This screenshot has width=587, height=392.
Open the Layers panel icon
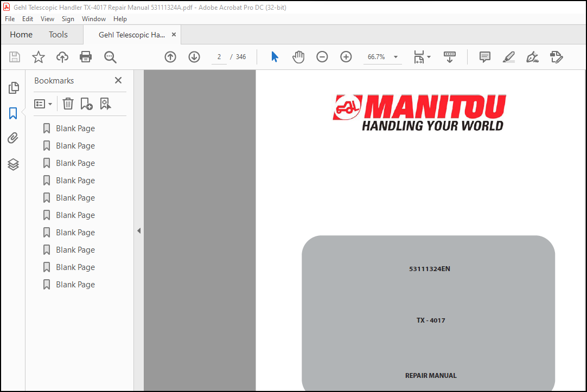pyautogui.click(x=13, y=164)
